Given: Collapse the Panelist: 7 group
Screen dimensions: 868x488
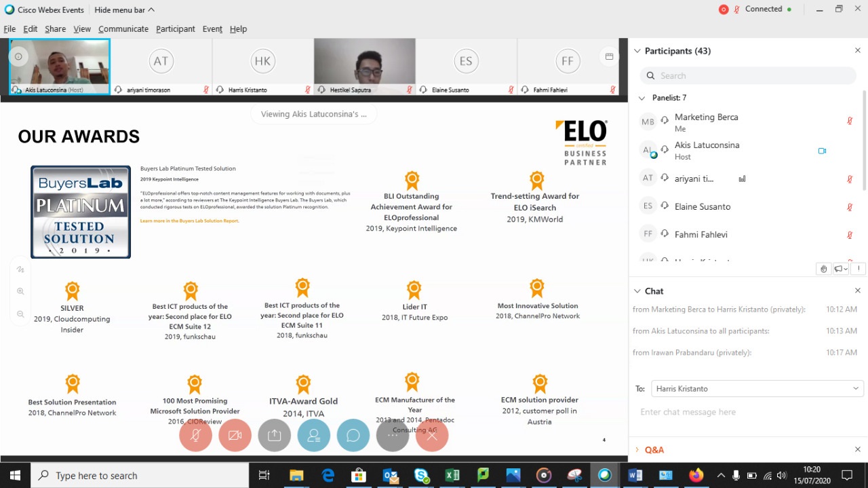Looking at the screenshot, I should click(642, 98).
